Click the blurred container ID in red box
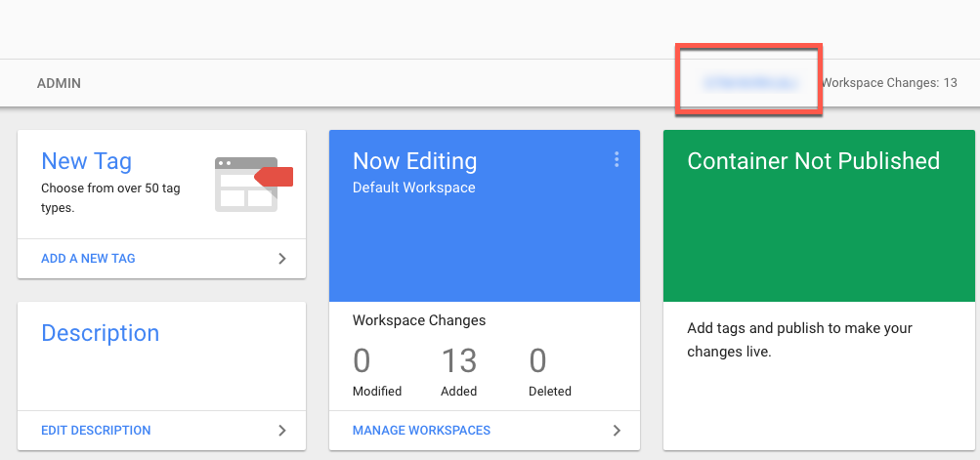This screenshot has height=460, width=980. point(748,83)
